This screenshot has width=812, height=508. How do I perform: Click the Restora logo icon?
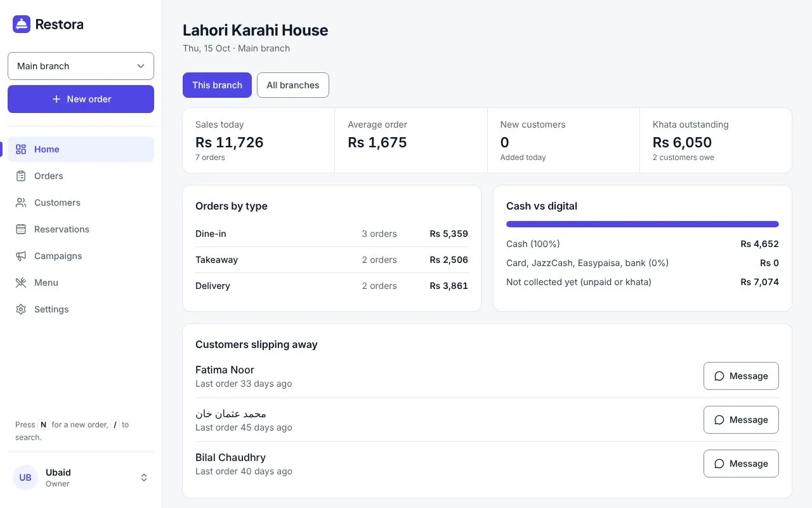point(22,24)
